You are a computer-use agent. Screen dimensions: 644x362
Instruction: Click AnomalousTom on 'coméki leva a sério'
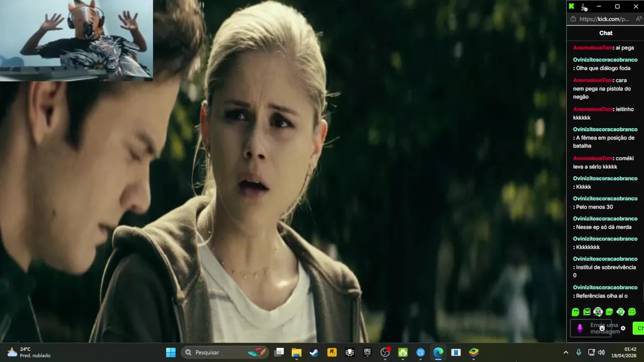click(x=593, y=158)
